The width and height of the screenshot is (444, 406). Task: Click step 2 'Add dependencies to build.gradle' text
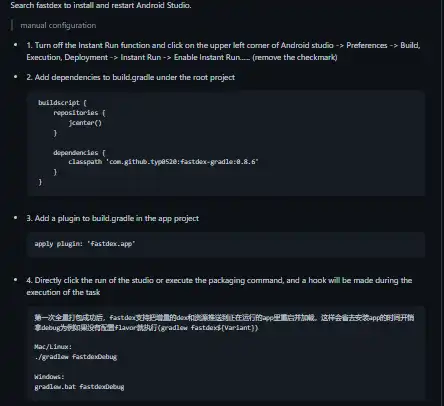(x=131, y=77)
